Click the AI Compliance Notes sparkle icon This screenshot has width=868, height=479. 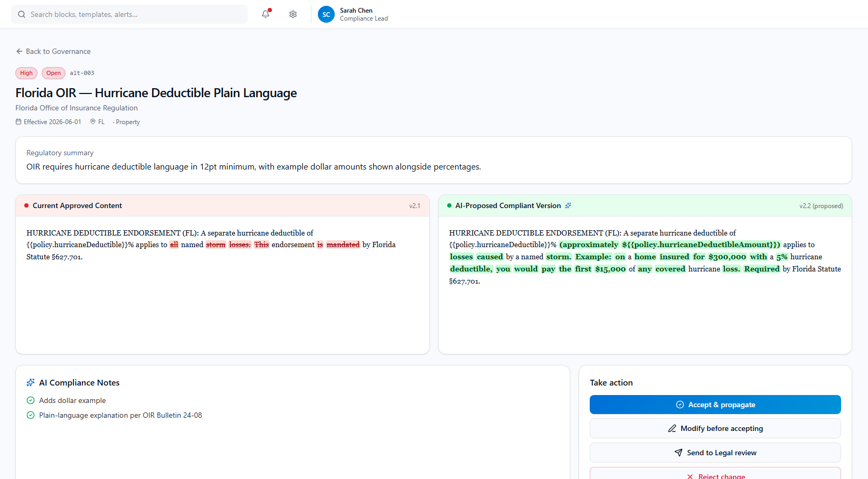click(x=31, y=382)
